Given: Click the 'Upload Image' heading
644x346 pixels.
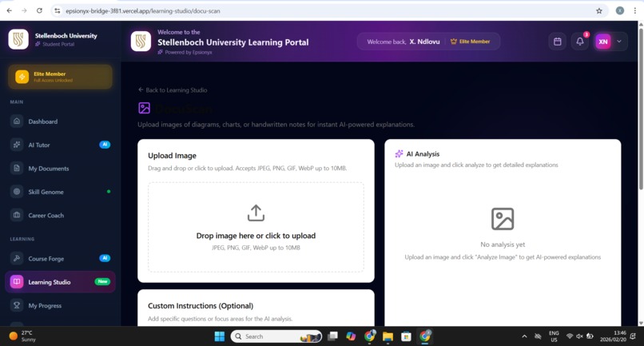Looking at the screenshot, I should [x=172, y=155].
